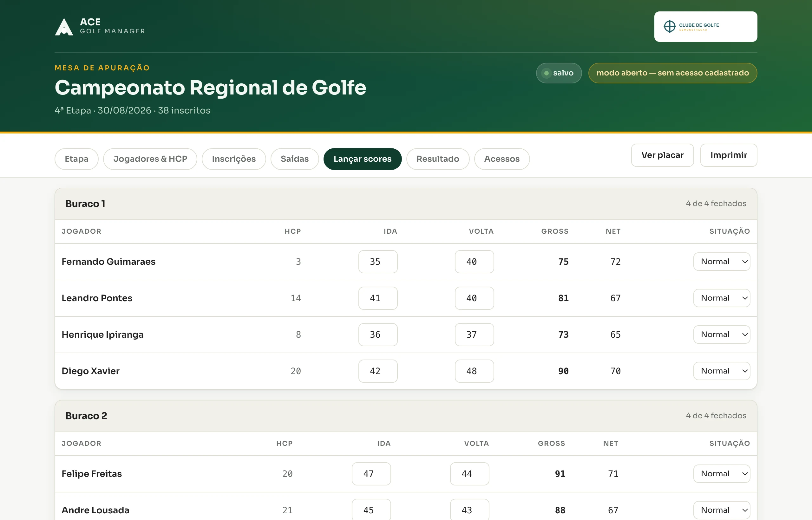Open Felipe Freitas situação dropdown

[722, 474]
